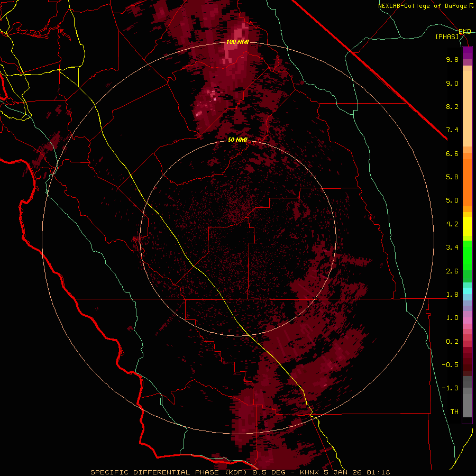Click the -0.5 value on color scale
The height and width of the screenshot is (476, 476).
tap(450, 365)
